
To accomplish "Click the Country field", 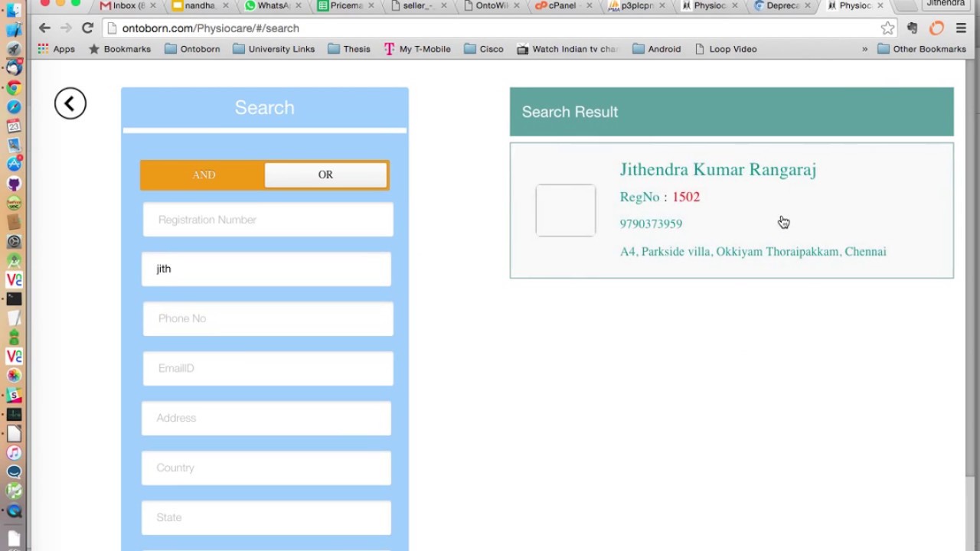I will (x=266, y=468).
